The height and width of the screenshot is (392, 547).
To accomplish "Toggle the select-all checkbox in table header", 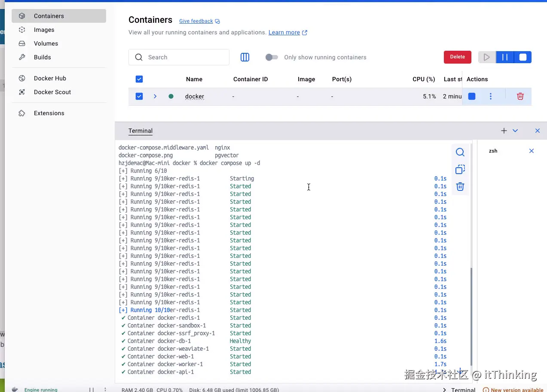I will click(x=139, y=79).
